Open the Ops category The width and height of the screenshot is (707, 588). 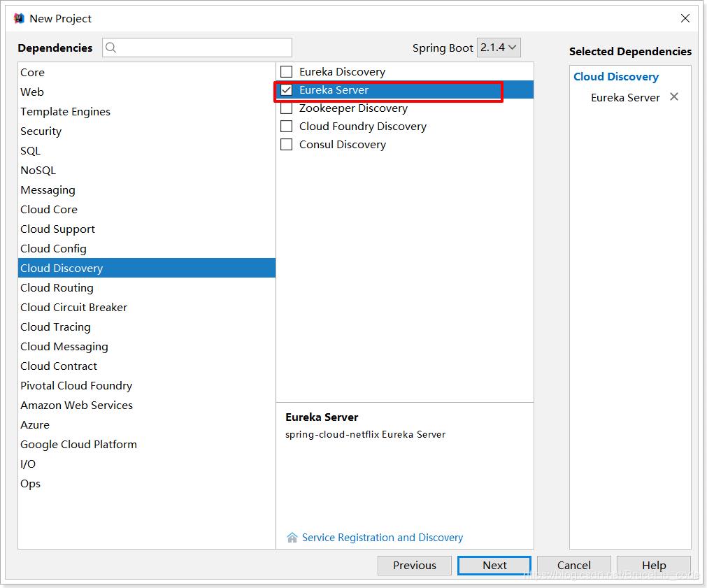(x=147, y=484)
